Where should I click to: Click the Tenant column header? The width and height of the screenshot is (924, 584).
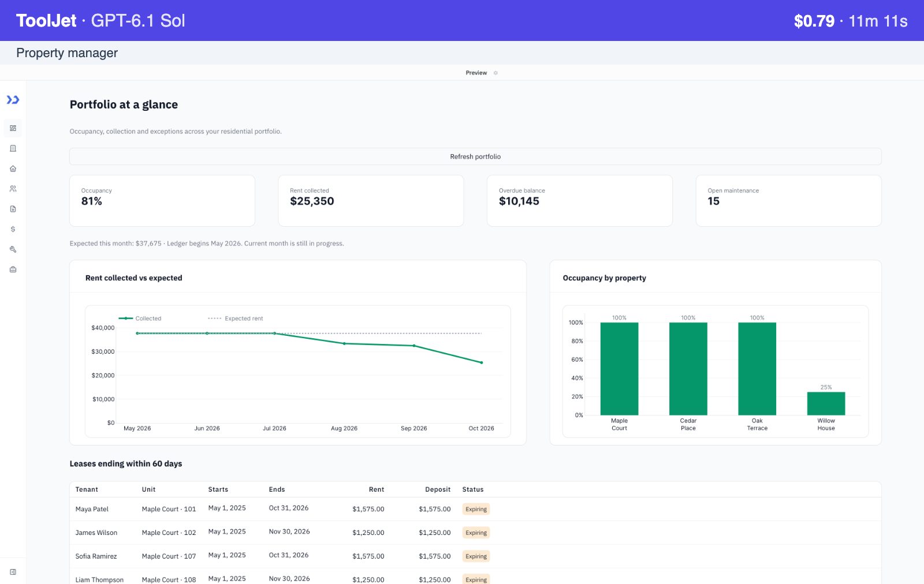[x=87, y=489]
